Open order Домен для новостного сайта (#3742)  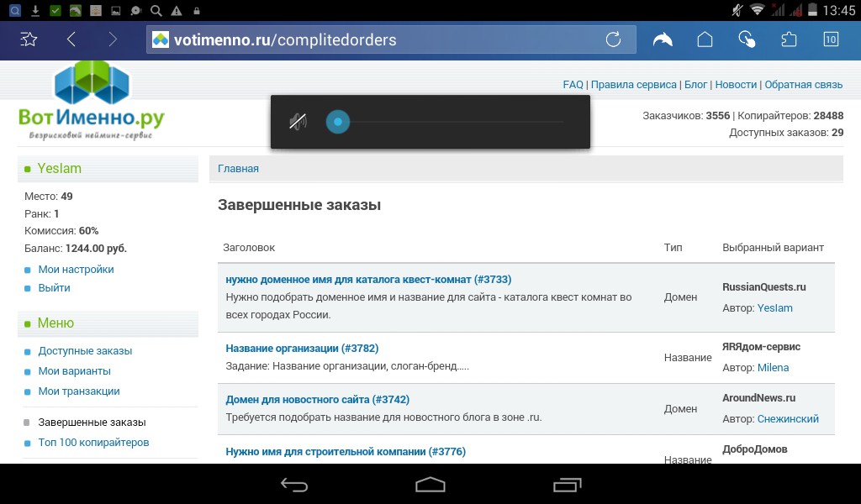coord(317,399)
